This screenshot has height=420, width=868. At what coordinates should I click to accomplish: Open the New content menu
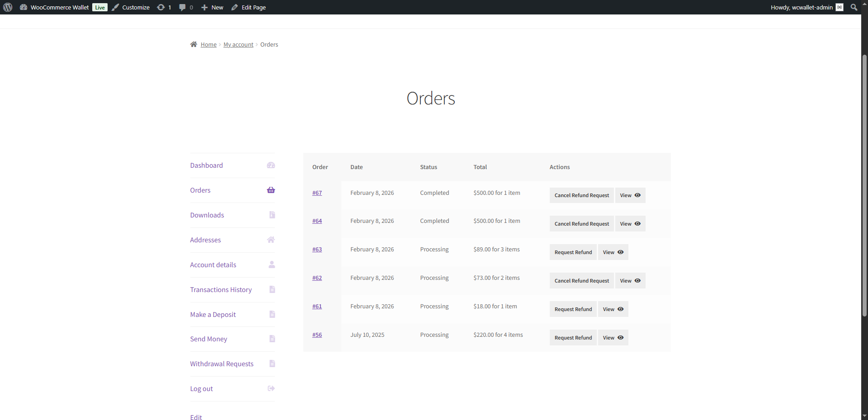click(212, 7)
